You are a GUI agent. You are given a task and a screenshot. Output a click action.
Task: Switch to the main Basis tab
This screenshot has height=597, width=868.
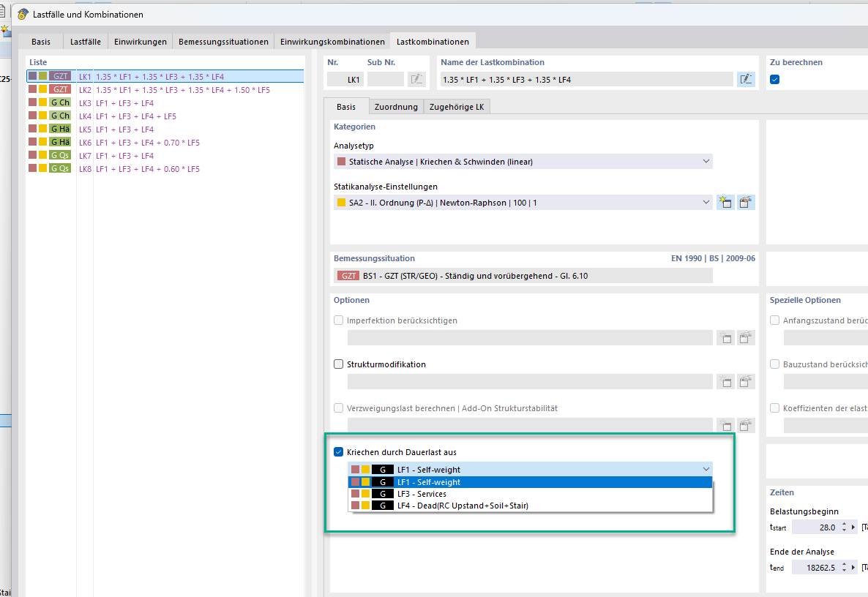tap(41, 42)
